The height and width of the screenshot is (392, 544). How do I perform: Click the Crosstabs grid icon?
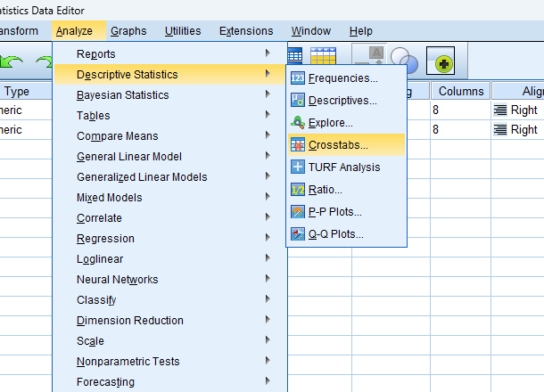299,144
